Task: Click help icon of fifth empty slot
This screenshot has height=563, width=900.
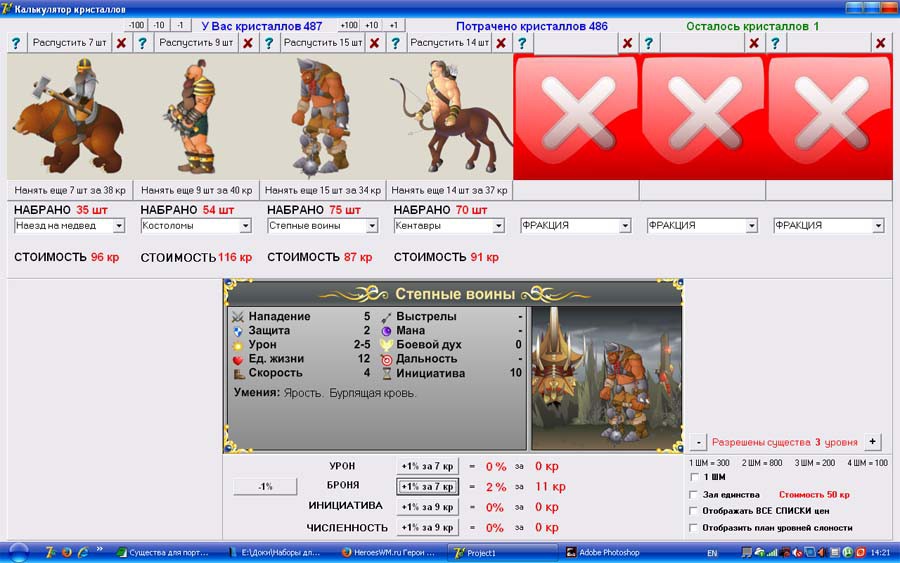Action: click(x=522, y=43)
